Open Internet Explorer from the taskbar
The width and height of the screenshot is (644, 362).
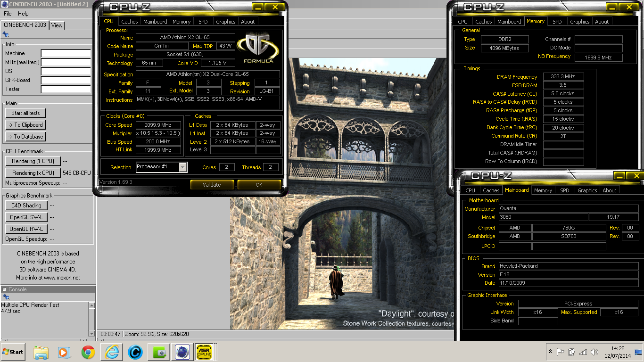tap(112, 352)
